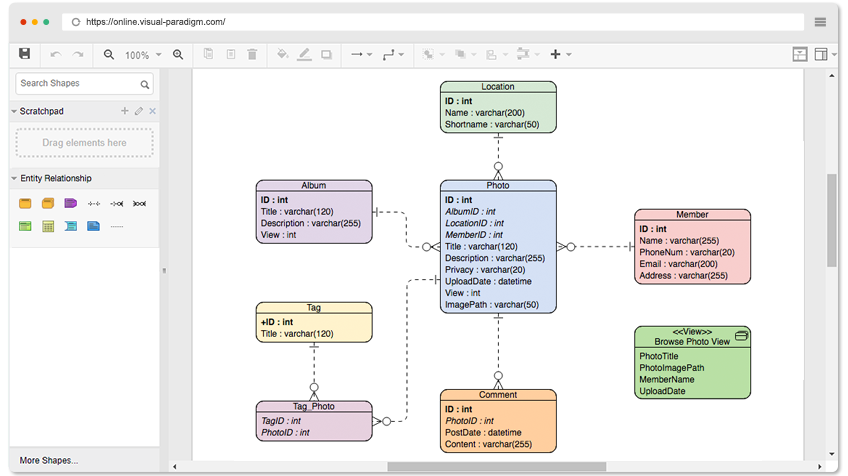
Task: Click the straight connection arrow icon
Action: pos(356,54)
